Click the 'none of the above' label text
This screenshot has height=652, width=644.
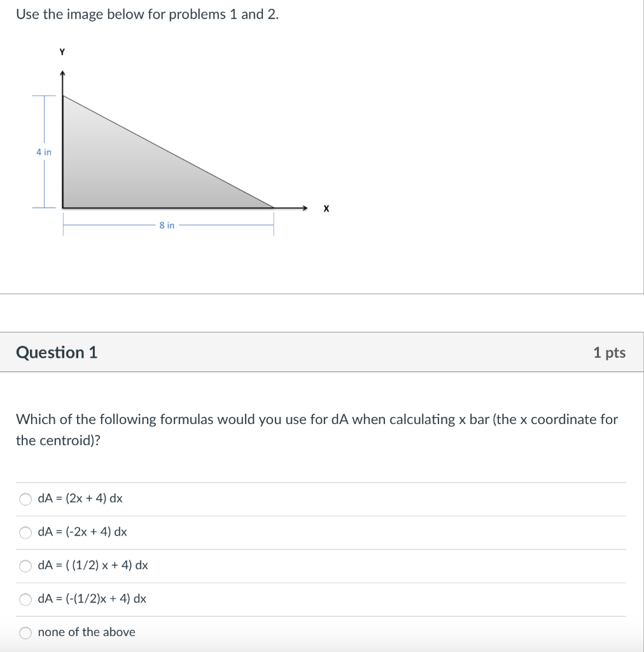[x=87, y=632]
